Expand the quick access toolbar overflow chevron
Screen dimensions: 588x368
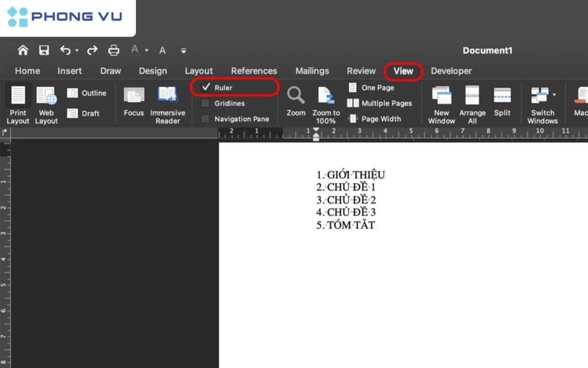click(183, 51)
